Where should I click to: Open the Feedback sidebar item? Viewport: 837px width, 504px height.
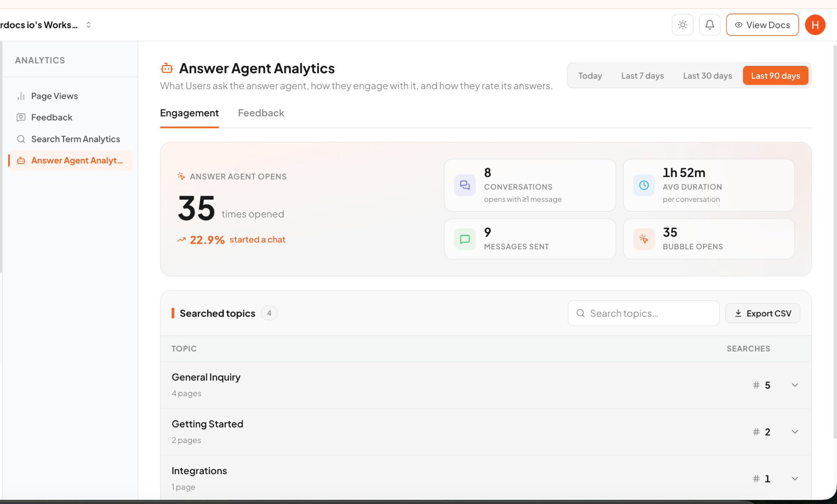[x=70, y=117]
